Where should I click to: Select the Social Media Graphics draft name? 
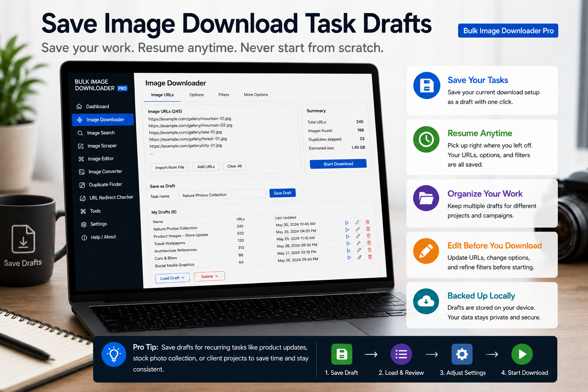175,265
